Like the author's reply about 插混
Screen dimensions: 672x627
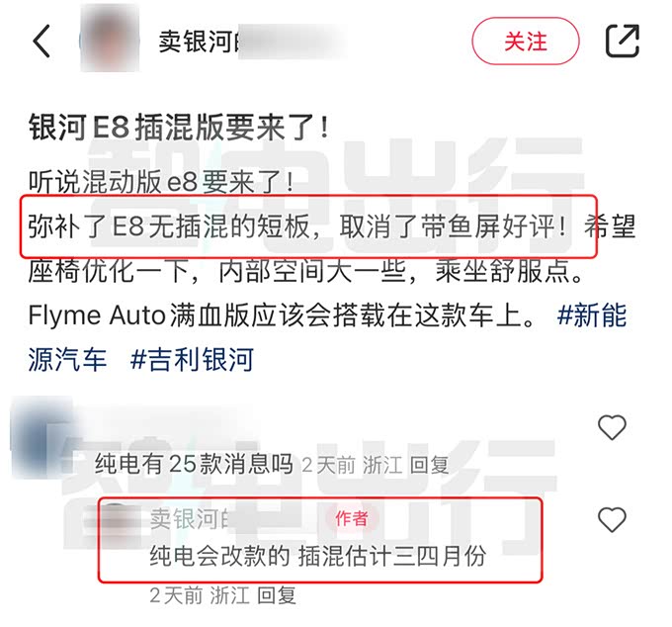(x=612, y=519)
